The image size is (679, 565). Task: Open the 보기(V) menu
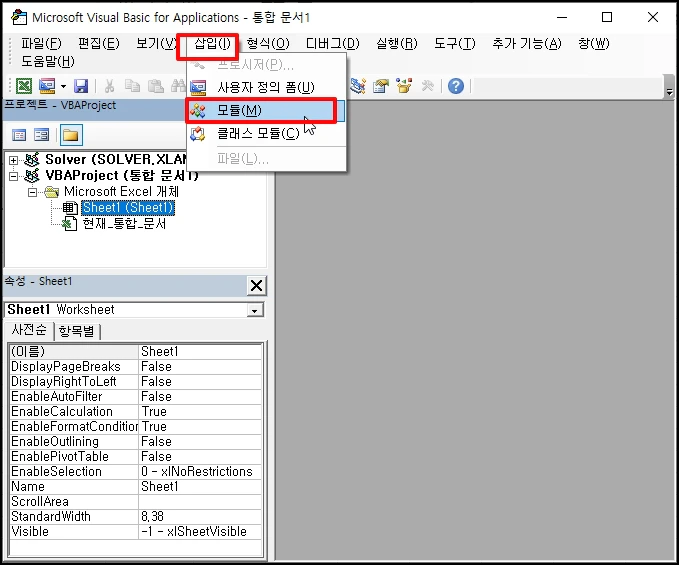pos(156,43)
